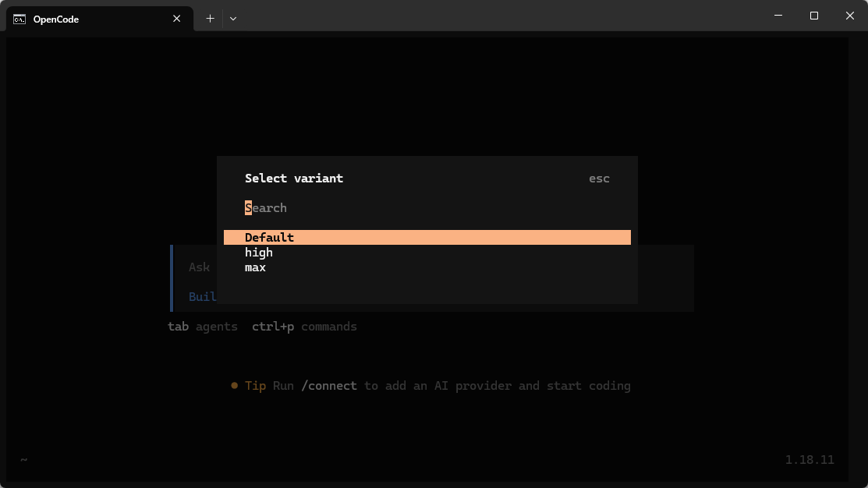
Task: Minimize the terminal window
Action: 778,16
